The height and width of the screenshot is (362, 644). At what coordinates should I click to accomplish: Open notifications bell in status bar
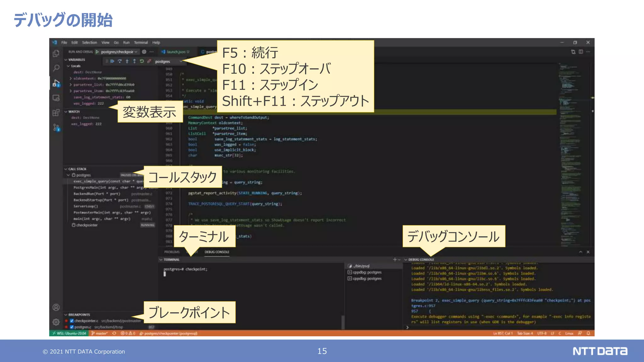(x=588, y=333)
